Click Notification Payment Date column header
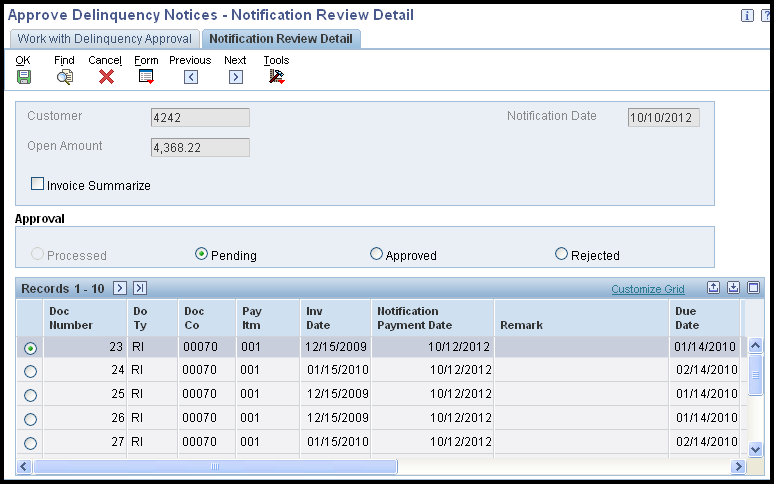774x484 pixels. tap(432, 318)
